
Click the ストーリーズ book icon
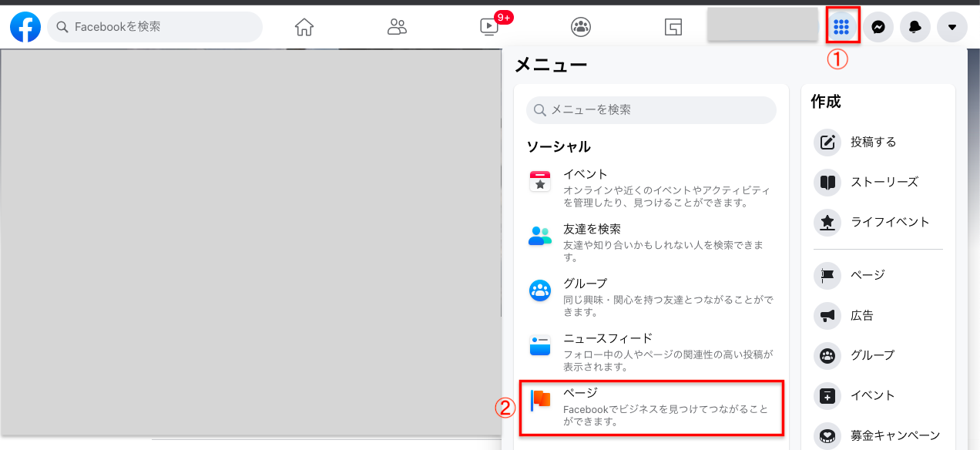pos(827,182)
